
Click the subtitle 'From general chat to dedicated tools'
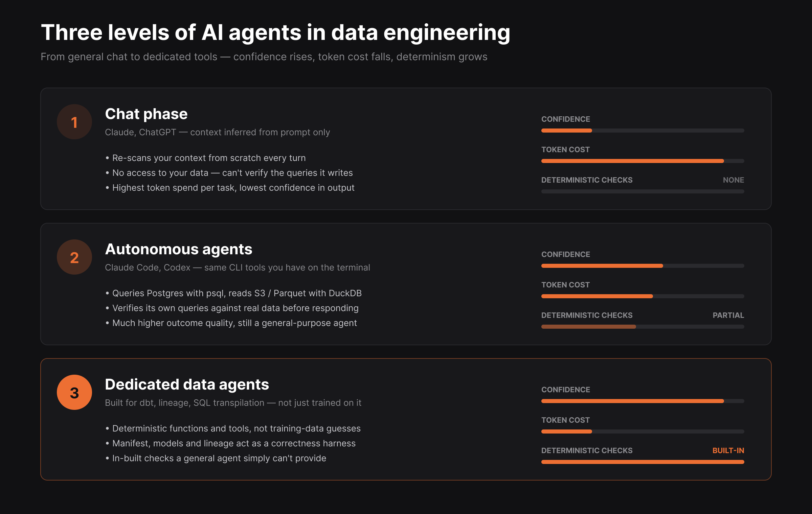tap(264, 57)
